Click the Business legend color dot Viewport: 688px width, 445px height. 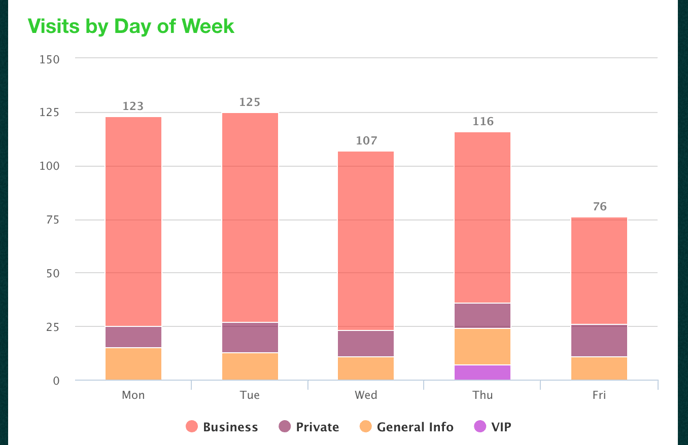click(192, 427)
